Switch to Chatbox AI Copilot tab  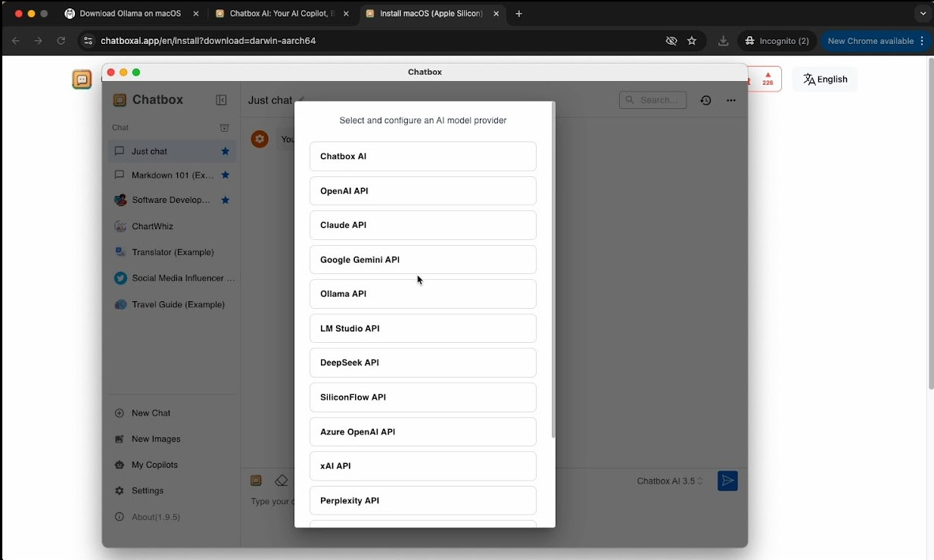tap(282, 14)
